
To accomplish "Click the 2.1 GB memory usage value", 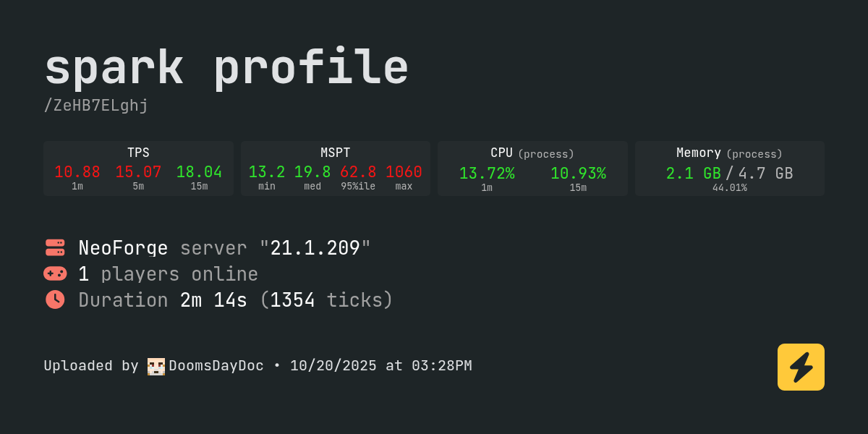I will pos(693,174).
